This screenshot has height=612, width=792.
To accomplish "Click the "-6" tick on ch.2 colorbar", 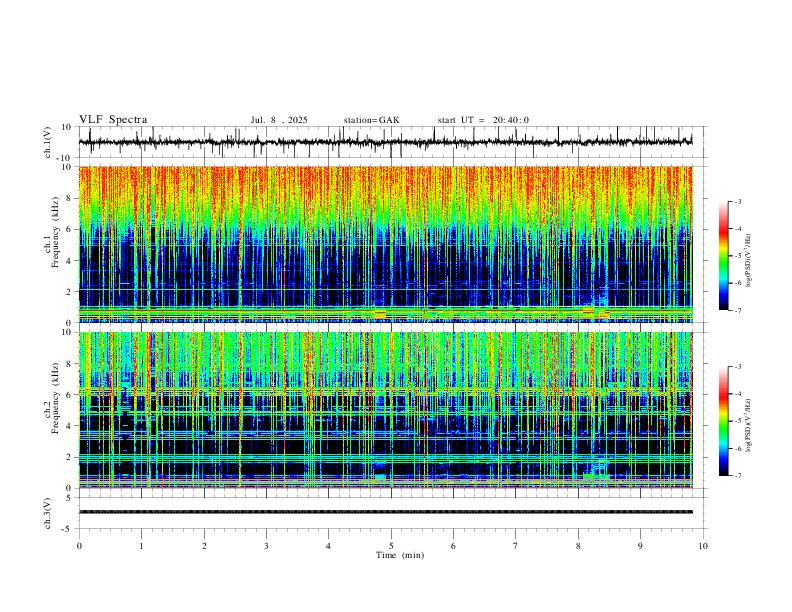I will point(737,448).
